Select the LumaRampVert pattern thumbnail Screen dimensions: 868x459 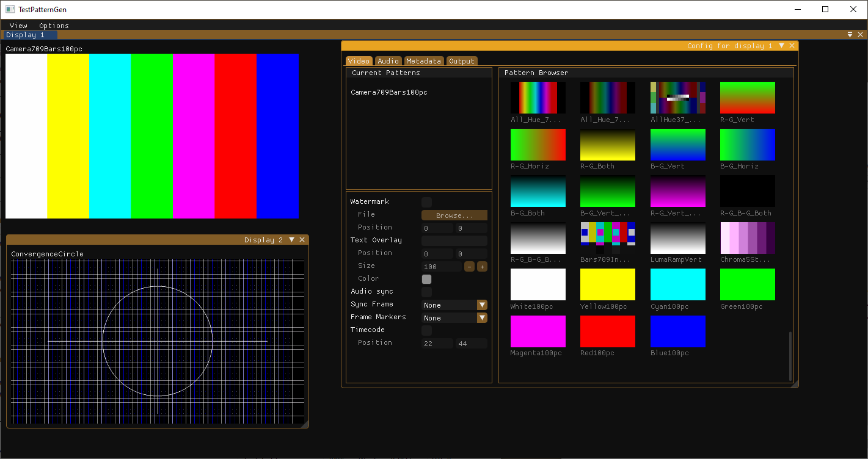pyautogui.click(x=678, y=238)
